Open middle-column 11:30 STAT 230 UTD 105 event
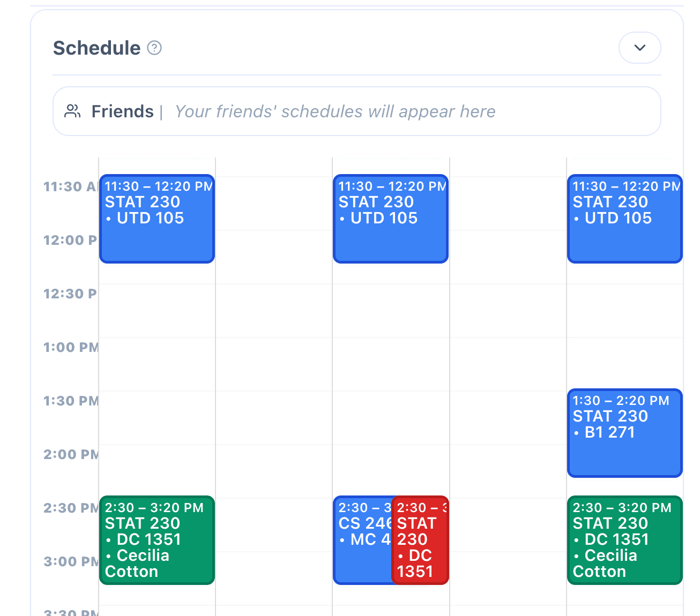 [x=390, y=219]
